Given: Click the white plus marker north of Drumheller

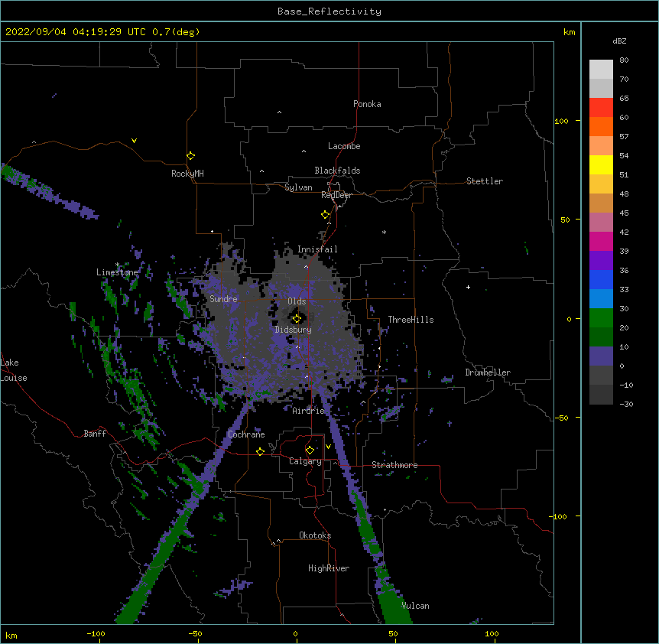Looking at the screenshot, I should pyautogui.click(x=468, y=287).
